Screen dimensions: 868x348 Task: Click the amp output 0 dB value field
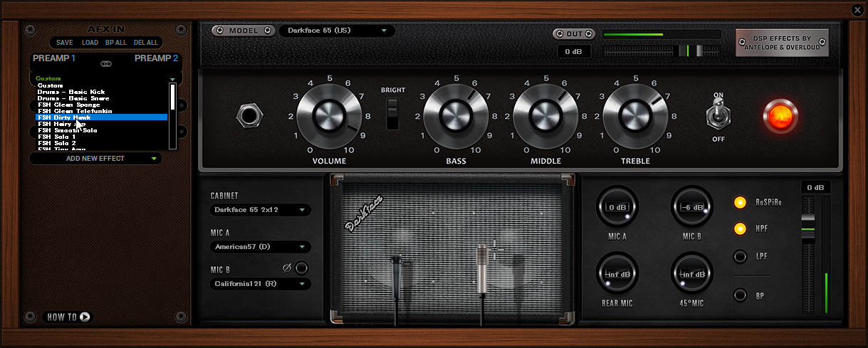[574, 51]
